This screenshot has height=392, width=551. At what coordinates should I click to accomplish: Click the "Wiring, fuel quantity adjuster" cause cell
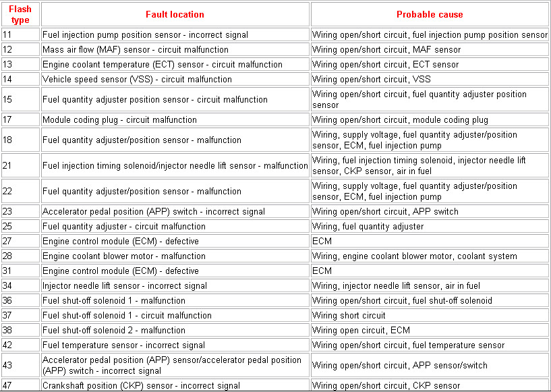(x=368, y=226)
